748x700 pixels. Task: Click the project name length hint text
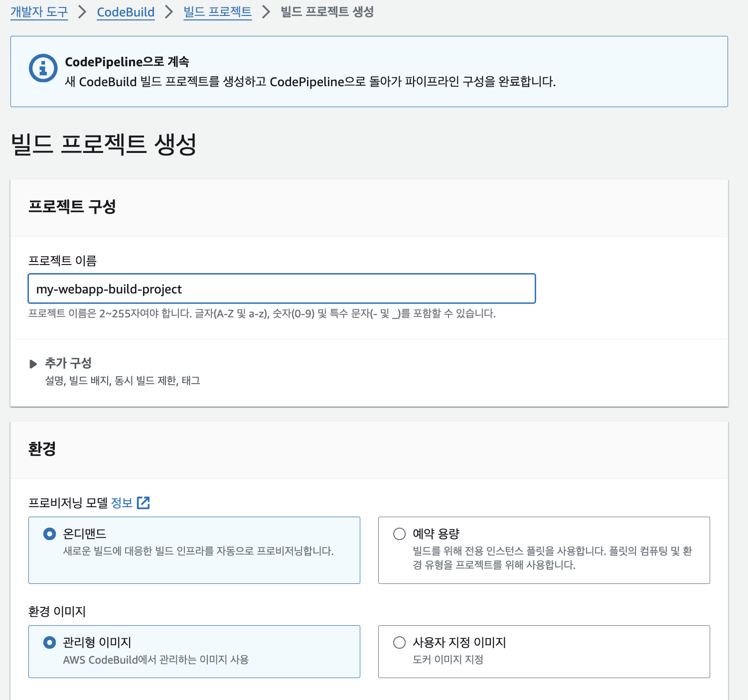pos(262,313)
